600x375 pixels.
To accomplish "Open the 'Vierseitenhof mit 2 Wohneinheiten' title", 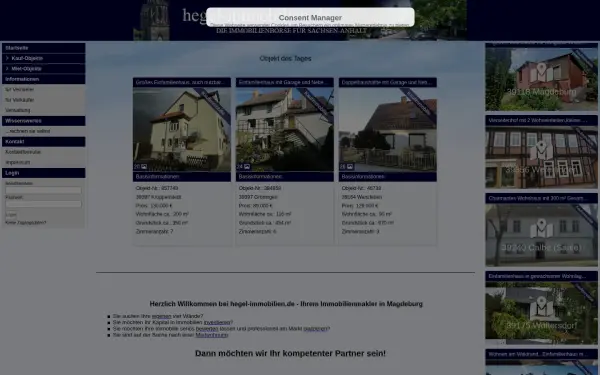I will click(x=541, y=121).
